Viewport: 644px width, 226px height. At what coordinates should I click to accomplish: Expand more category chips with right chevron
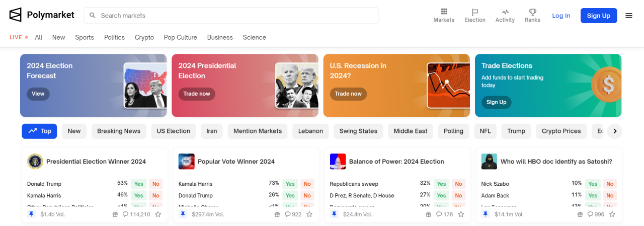[614, 131]
